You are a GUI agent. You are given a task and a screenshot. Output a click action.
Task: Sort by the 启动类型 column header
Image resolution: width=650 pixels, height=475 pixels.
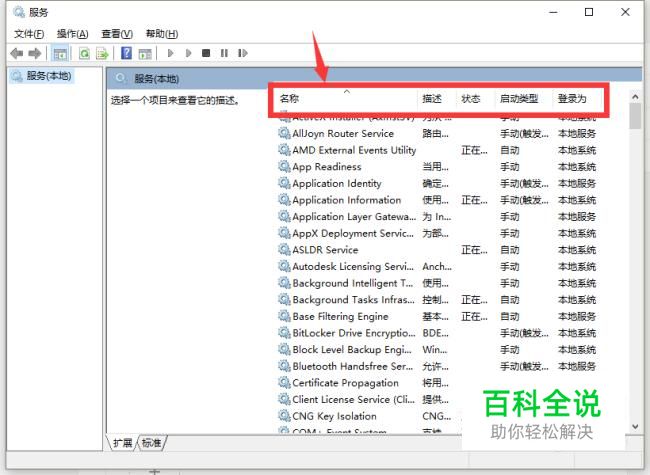pyautogui.click(x=523, y=99)
